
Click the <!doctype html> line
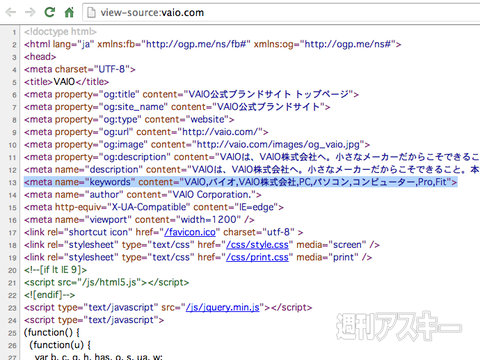[x=60, y=32]
